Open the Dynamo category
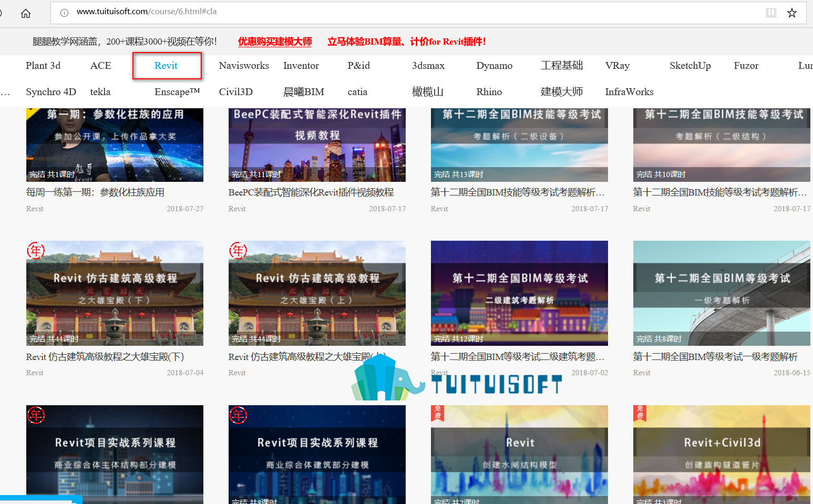Image resolution: width=813 pixels, height=504 pixels. click(x=495, y=66)
